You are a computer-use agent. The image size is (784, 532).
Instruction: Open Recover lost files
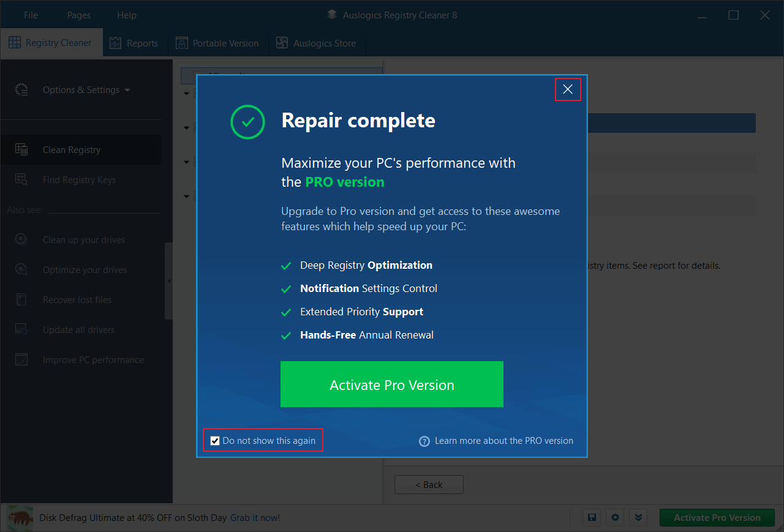click(81, 300)
